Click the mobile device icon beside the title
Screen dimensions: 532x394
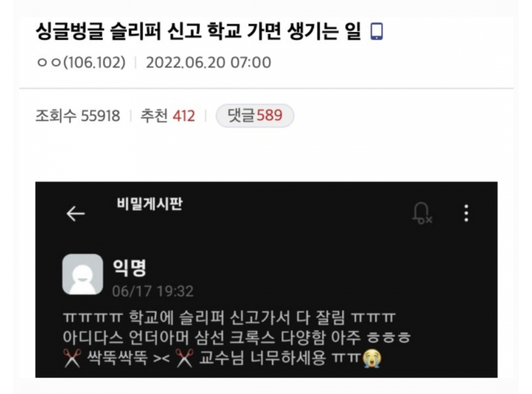376,31
